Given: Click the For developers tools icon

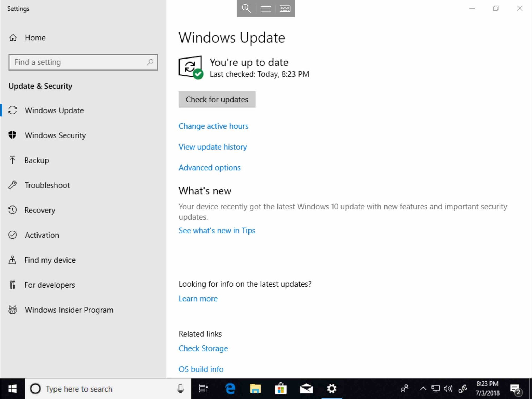Looking at the screenshot, I should click(x=12, y=285).
